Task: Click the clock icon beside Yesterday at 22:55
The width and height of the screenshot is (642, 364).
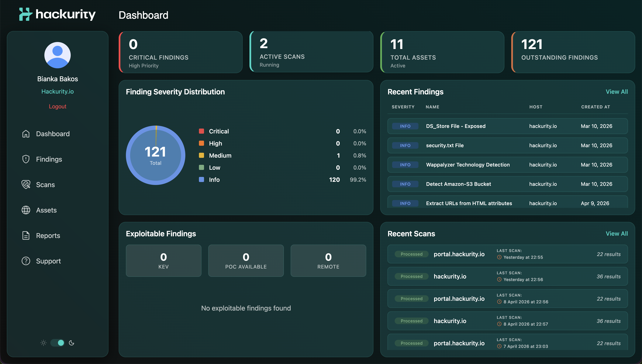Action: tap(500, 257)
